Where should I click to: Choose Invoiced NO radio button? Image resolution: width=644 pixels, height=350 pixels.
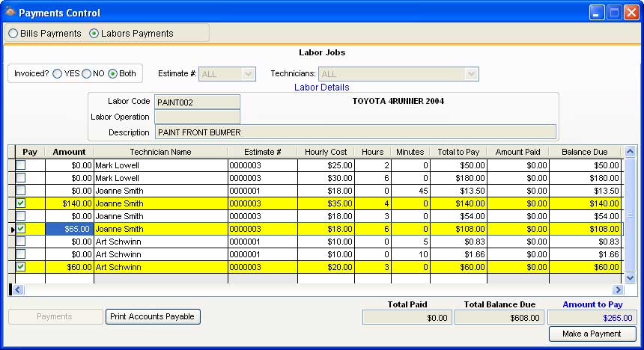pos(86,73)
